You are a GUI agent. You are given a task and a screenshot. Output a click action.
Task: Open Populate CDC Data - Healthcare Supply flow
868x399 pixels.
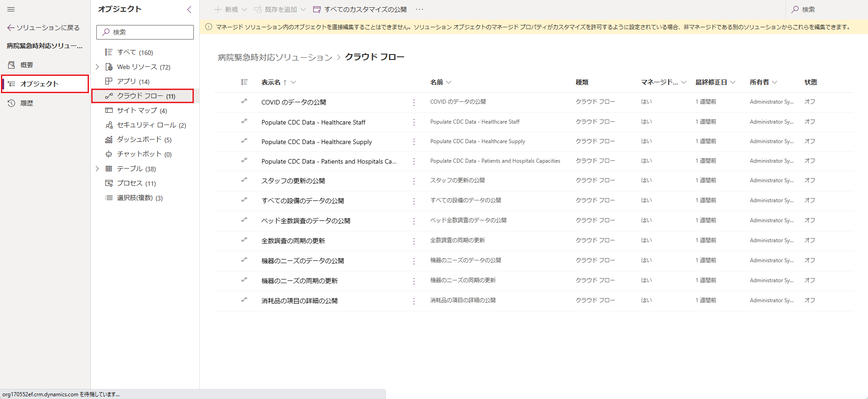point(316,142)
